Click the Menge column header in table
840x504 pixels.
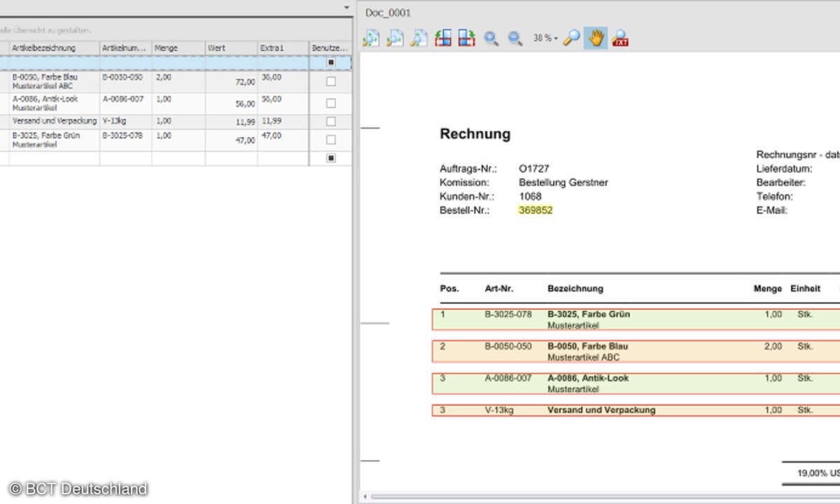point(178,48)
